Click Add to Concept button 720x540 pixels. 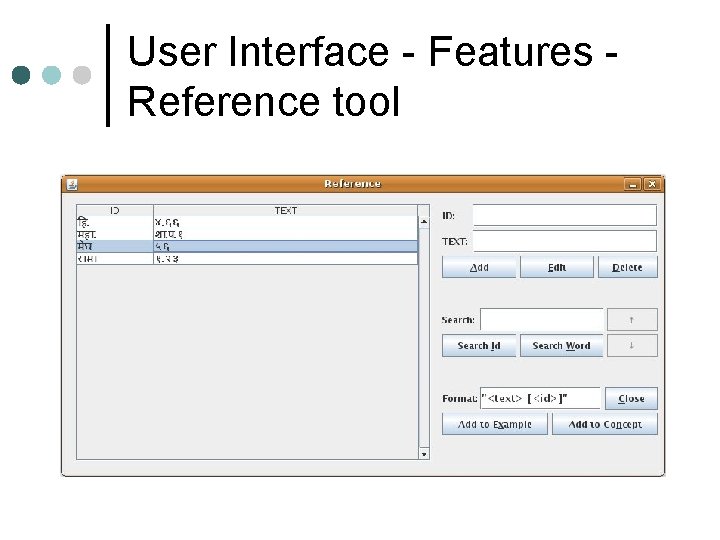coord(605,424)
